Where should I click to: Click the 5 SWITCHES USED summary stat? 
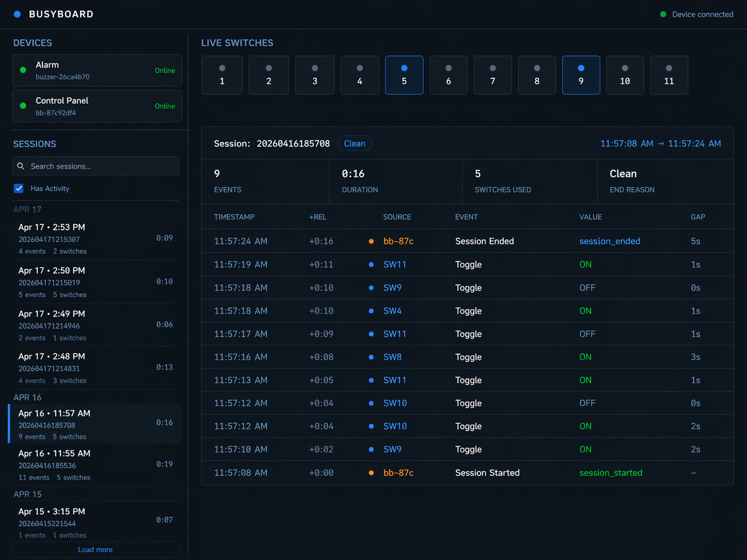530,181
